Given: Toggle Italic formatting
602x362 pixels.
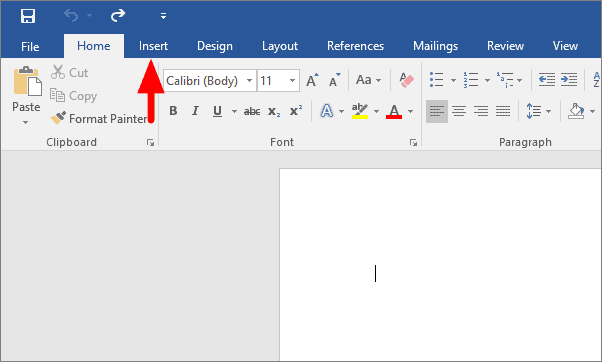Looking at the screenshot, I should 195,111.
